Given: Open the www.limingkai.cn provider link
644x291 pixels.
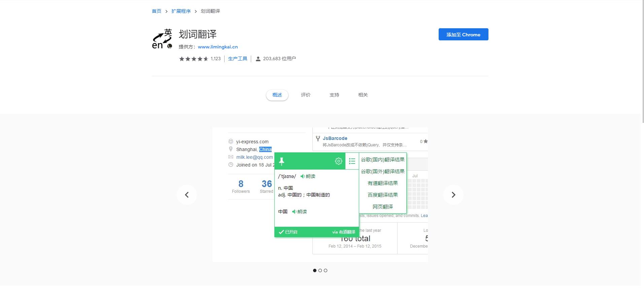Looking at the screenshot, I should click(x=218, y=47).
